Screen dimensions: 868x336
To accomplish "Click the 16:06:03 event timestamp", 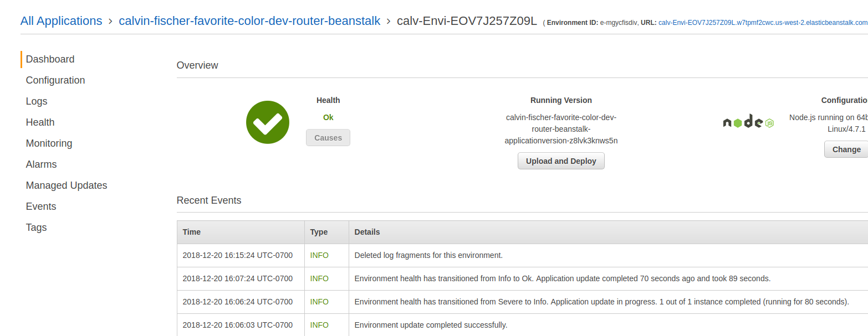I will (238, 325).
